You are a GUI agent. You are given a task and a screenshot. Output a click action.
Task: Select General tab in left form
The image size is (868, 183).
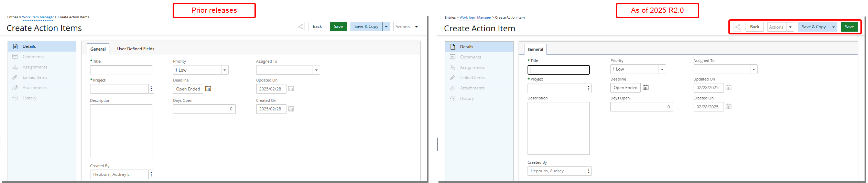pos(98,49)
